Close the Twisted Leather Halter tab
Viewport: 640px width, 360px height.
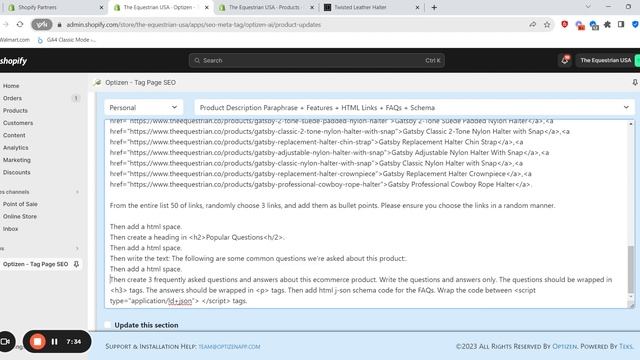tap(417, 7)
